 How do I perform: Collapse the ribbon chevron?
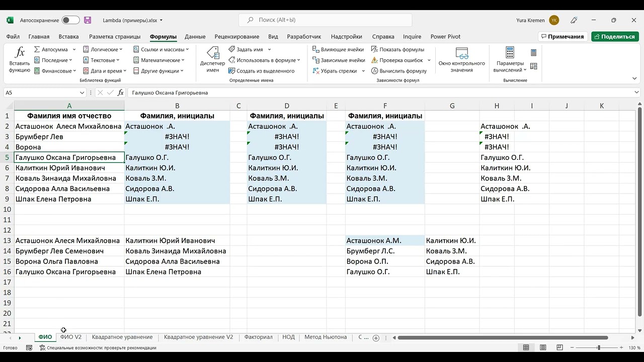pos(634,78)
